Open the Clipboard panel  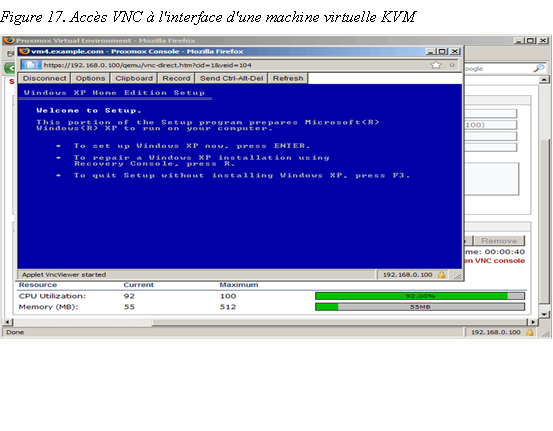tap(134, 78)
